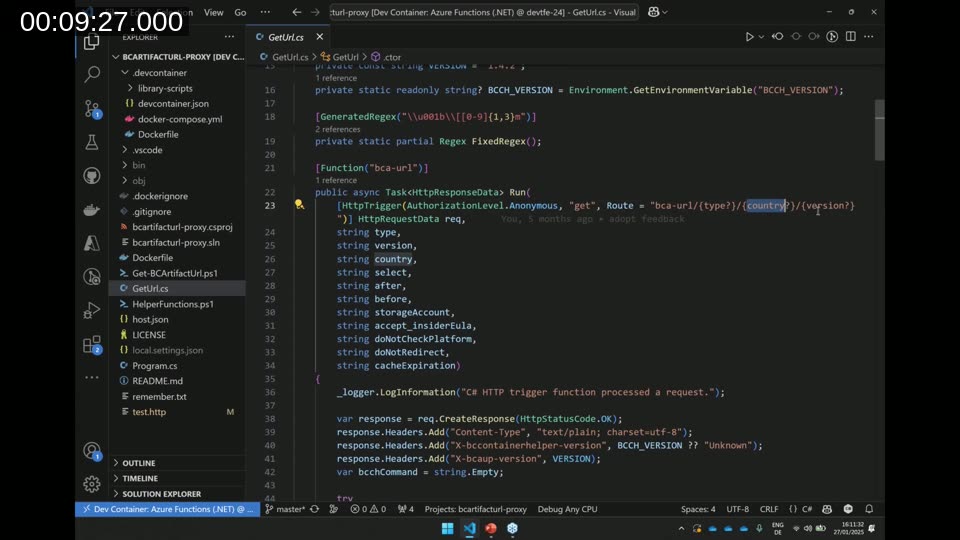Open Copilot status icon in status bar

tap(827, 509)
